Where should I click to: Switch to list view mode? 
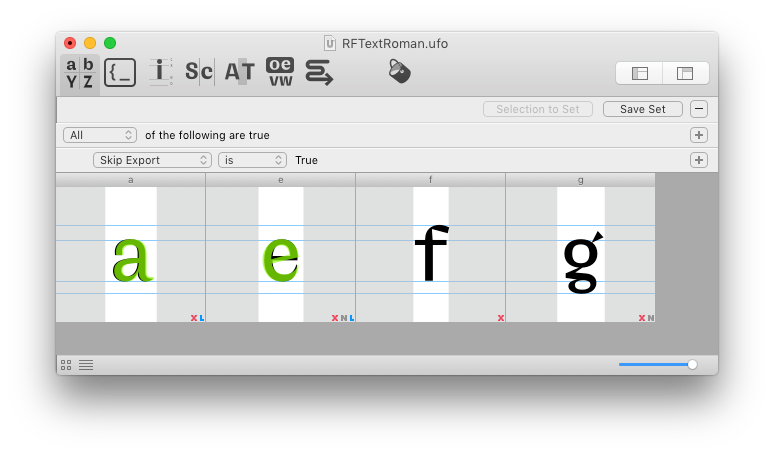86,365
